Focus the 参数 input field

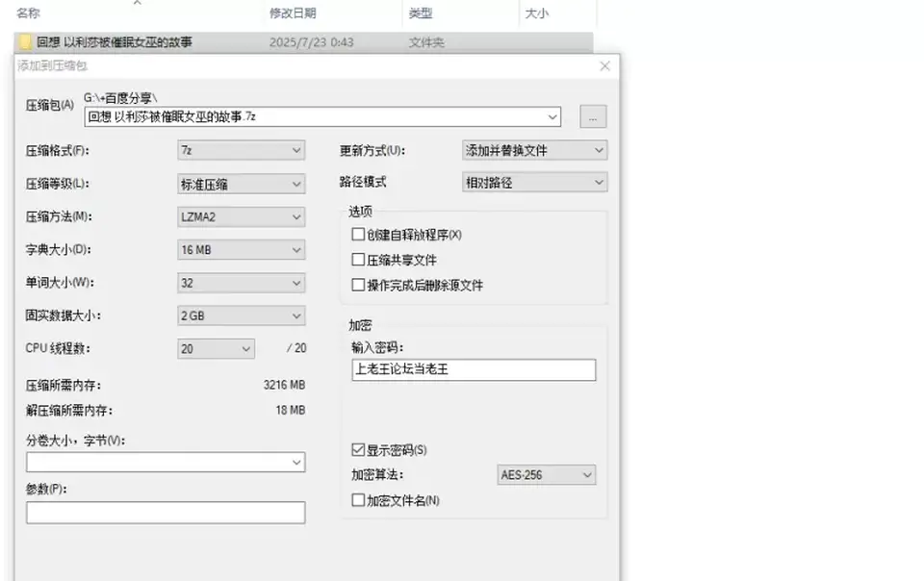tap(166, 512)
